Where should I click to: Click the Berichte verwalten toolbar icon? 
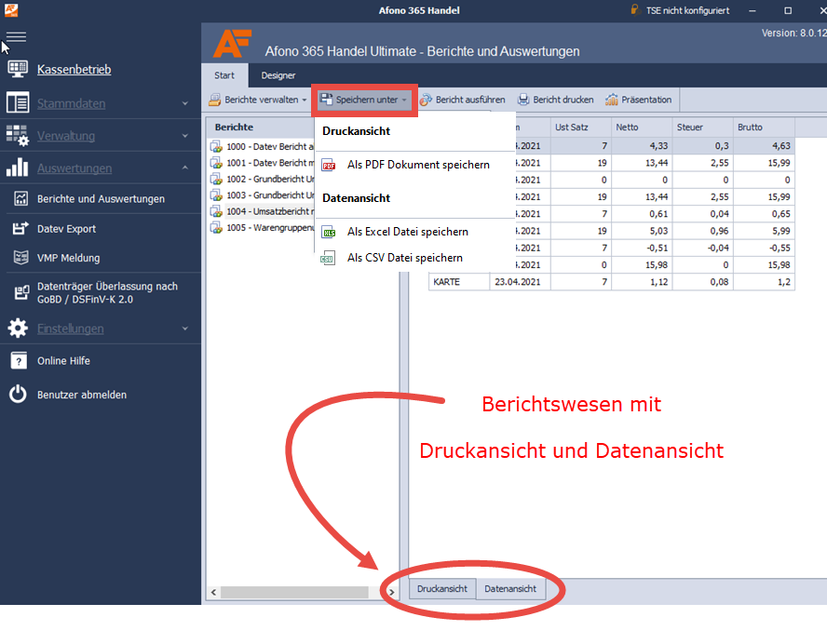tap(214, 100)
